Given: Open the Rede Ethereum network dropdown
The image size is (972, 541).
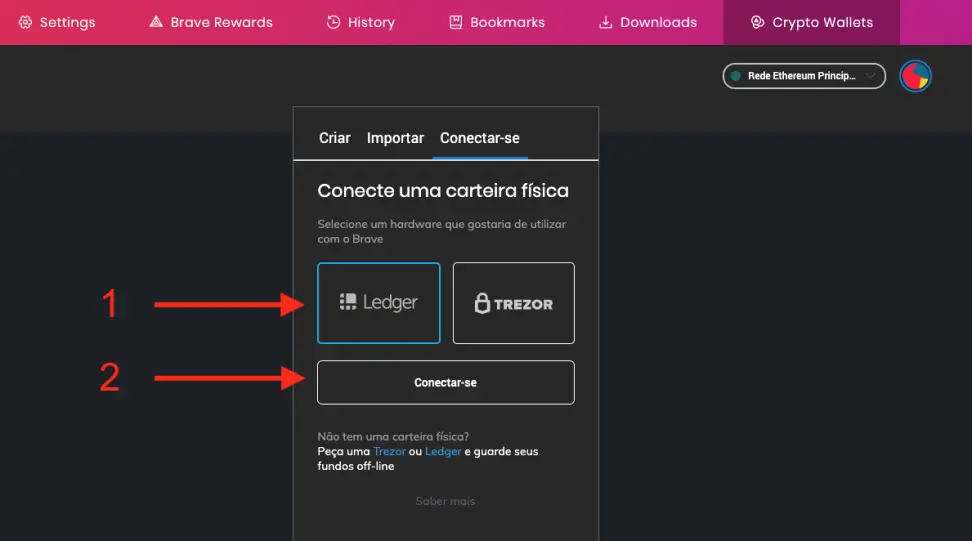Looking at the screenshot, I should pos(804,76).
